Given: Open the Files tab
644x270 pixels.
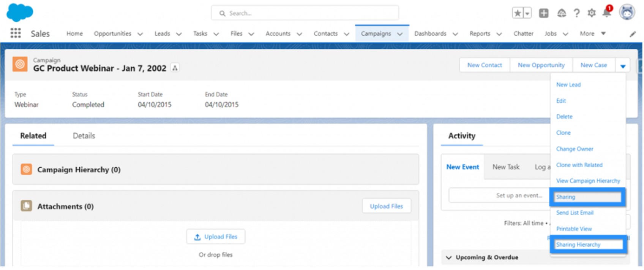Looking at the screenshot, I should [236, 33].
